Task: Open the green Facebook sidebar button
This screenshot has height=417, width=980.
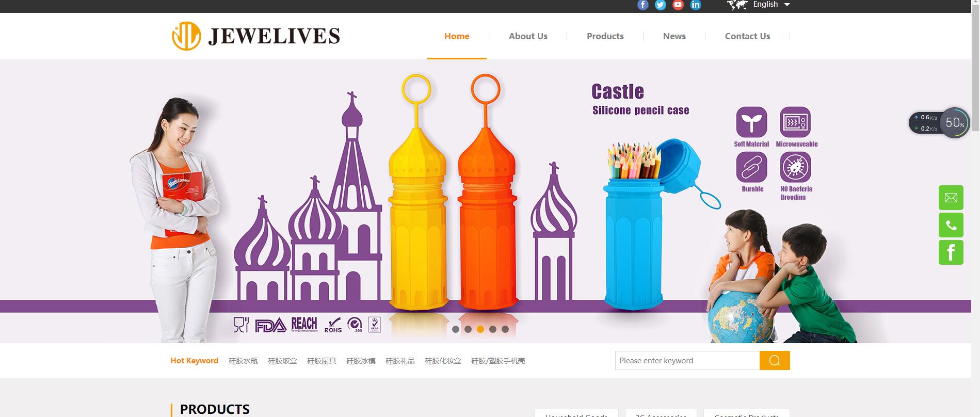Action: point(951,253)
